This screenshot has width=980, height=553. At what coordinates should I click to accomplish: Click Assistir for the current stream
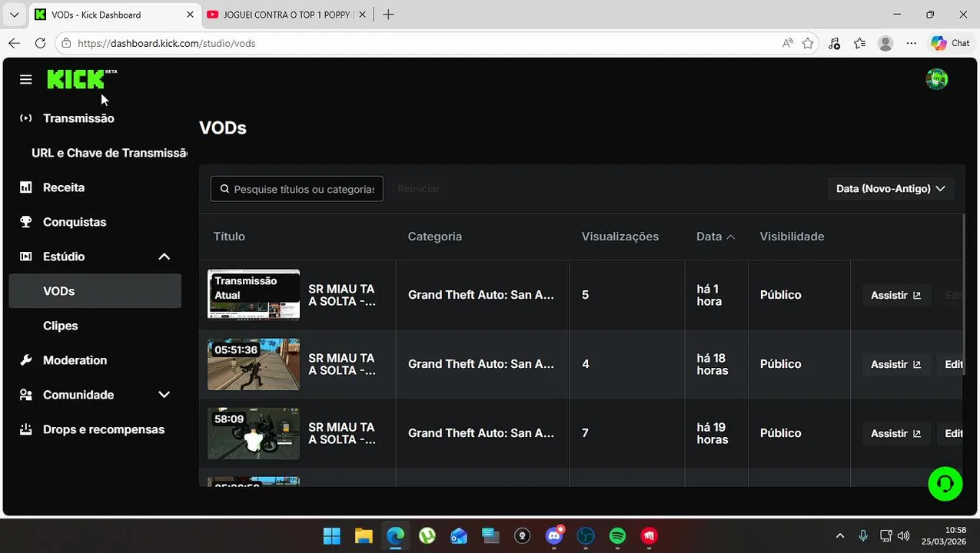[895, 295]
